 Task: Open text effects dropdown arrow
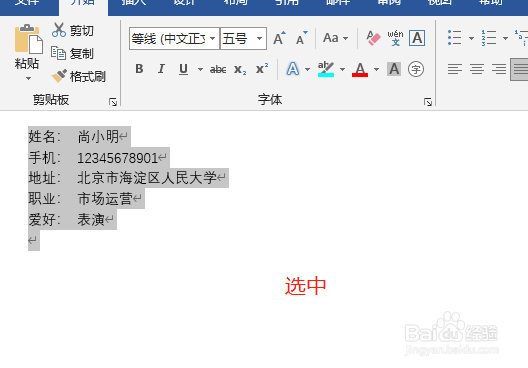pyautogui.click(x=307, y=69)
